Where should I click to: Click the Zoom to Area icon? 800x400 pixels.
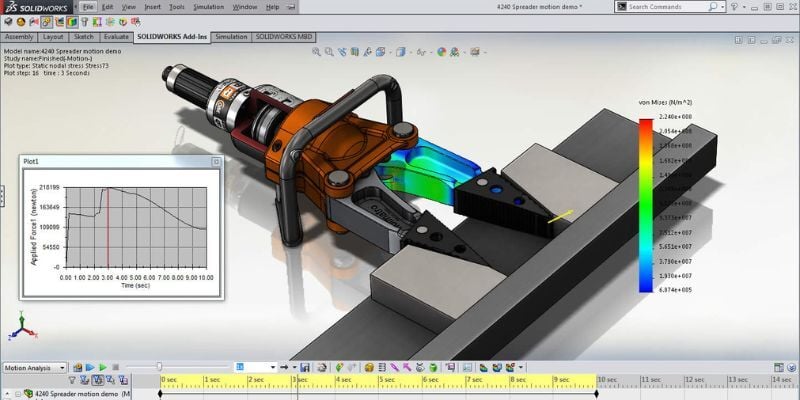pyautogui.click(x=329, y=52)
